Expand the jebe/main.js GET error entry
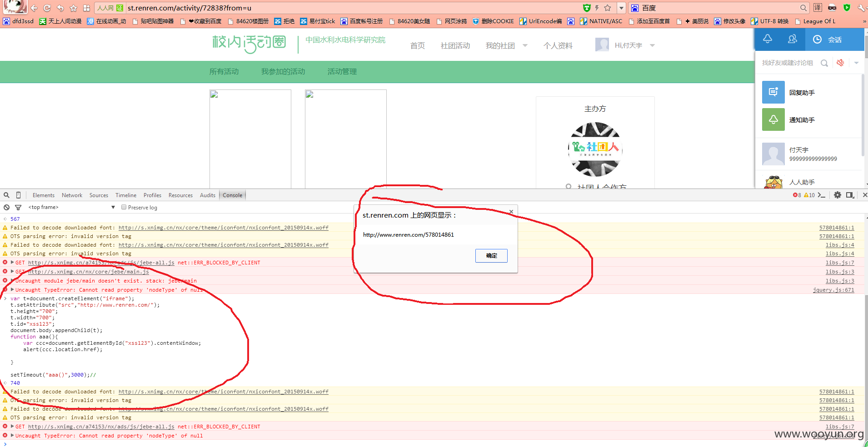The image size is (868, 447). click(x=12, y=271)
